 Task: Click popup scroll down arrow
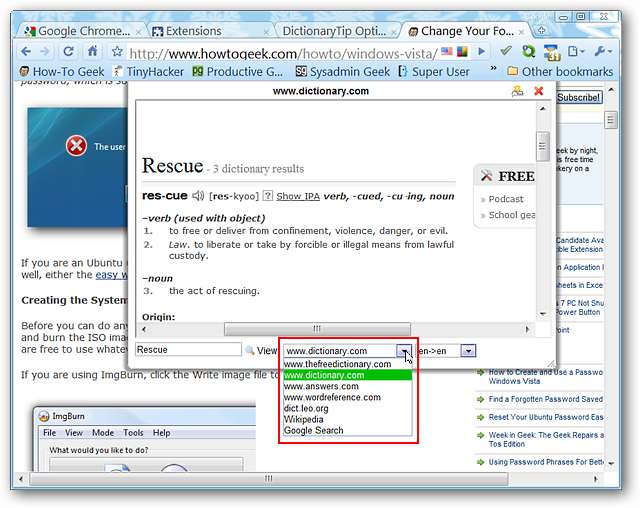[542, 313]
